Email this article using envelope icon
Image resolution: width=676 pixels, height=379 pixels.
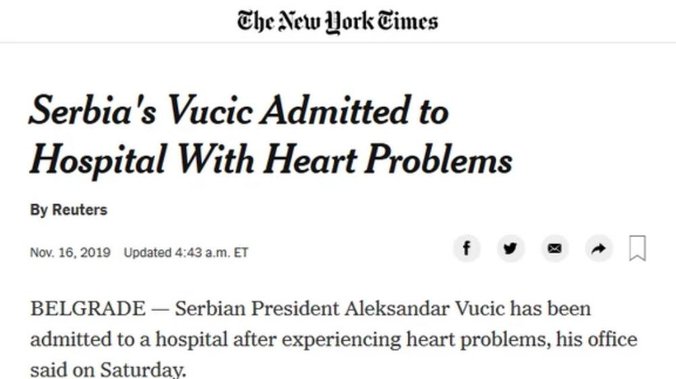tap(554, 249)
